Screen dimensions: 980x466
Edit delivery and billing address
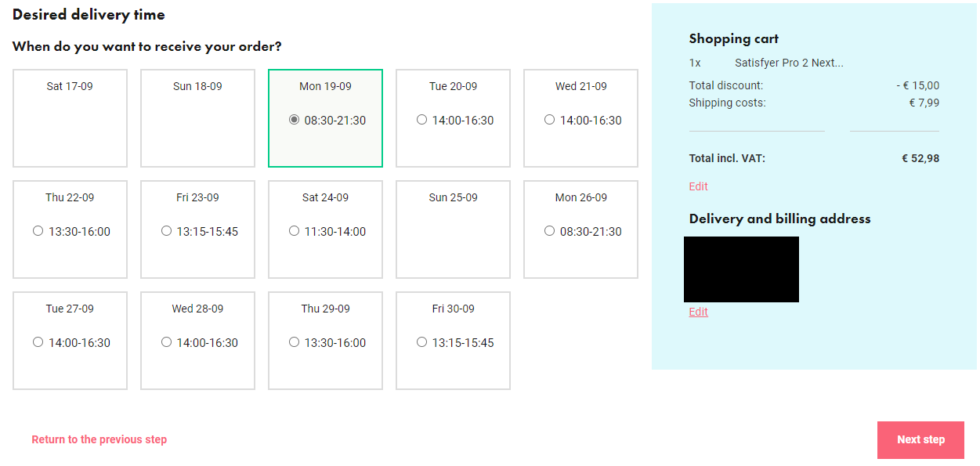click(x=698, y=312)
